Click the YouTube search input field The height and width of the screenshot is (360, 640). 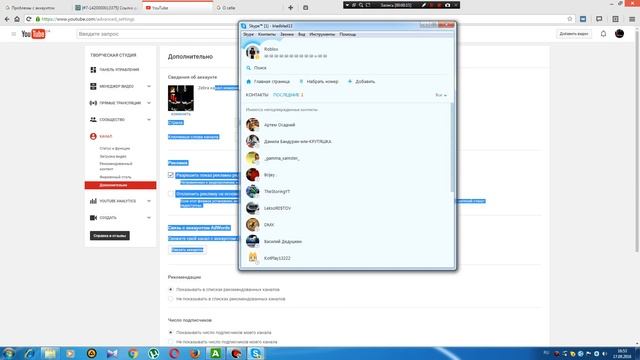coord(159,34)
